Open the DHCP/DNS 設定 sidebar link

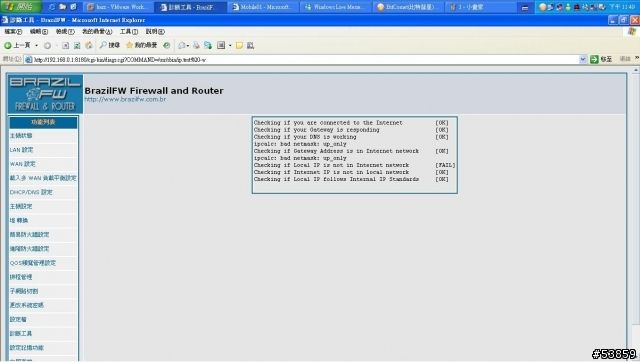tap(31, 192)
